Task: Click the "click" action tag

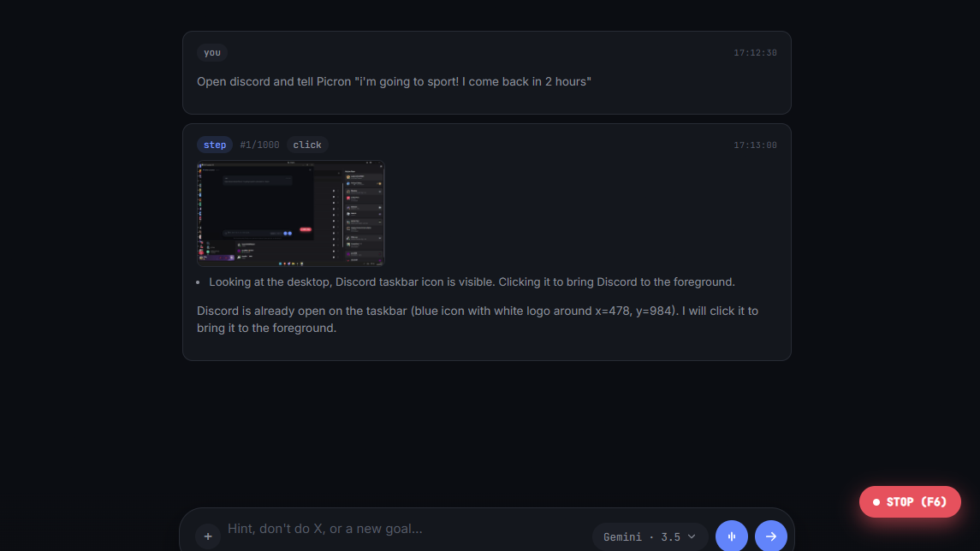Action: 307,145
